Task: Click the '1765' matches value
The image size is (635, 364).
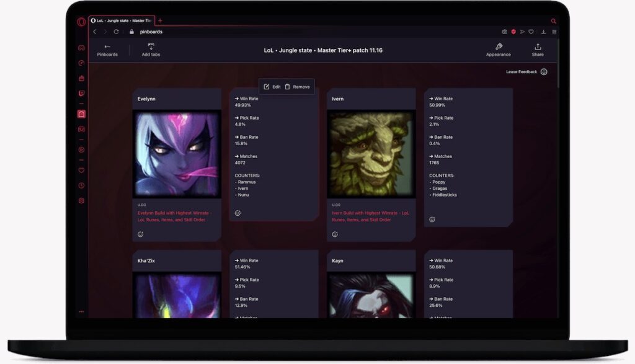Action: click(x=434, y=162)
